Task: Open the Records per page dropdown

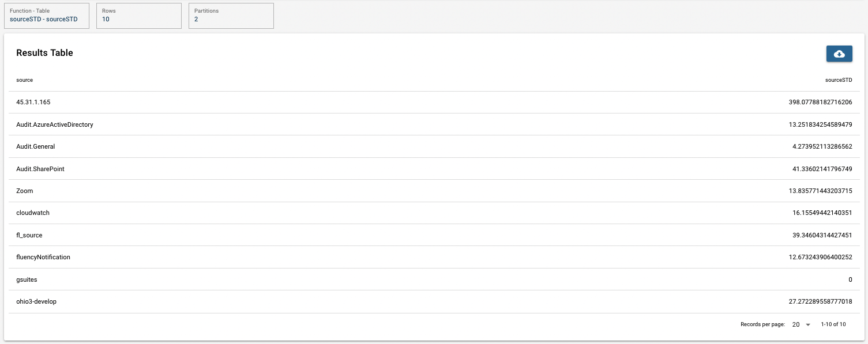Action: click(x=801, y=324)
